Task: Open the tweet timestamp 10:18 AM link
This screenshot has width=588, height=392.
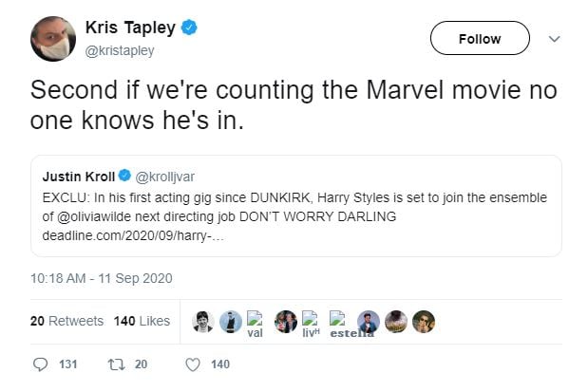Action: pyautogui.click(x=101, y=278)
